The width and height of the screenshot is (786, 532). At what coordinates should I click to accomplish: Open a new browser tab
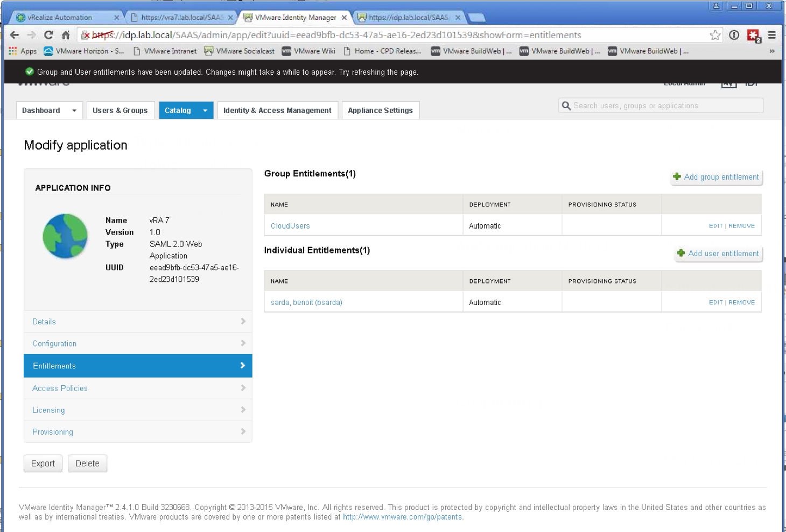pyautogui.click(x=476, y=18)
